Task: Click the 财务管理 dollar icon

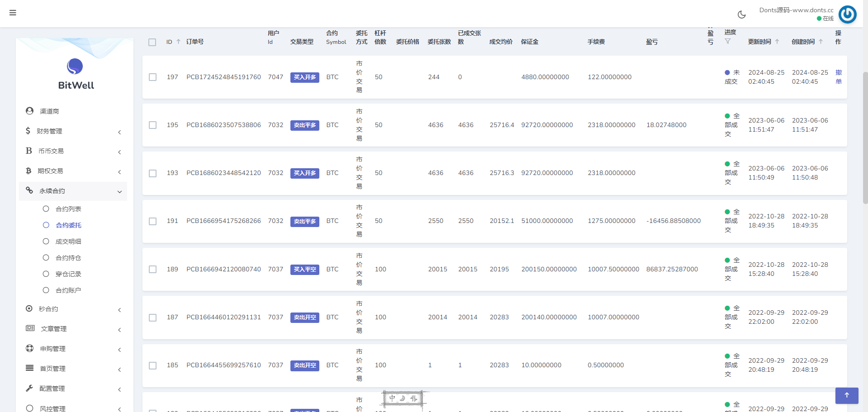Action: coord(28,131)
